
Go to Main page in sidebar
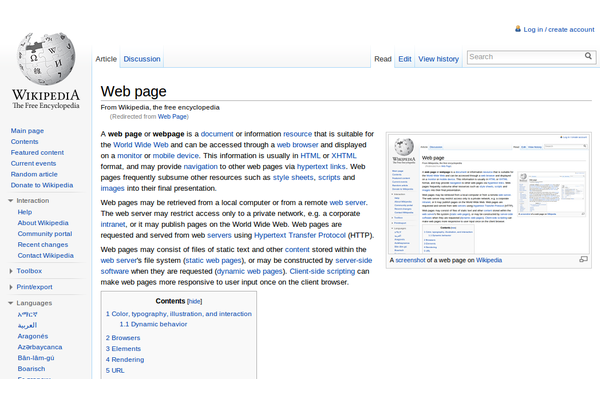pyautogui.click(x=27, y=131)
